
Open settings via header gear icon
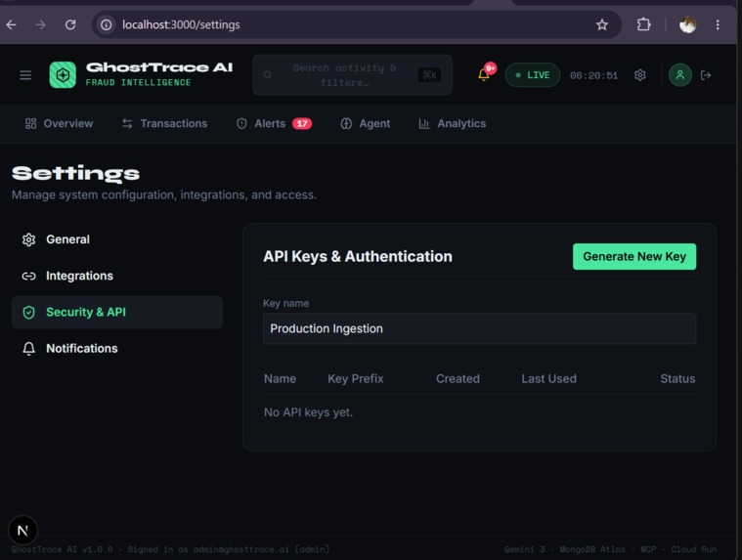(x=639, y=75)
